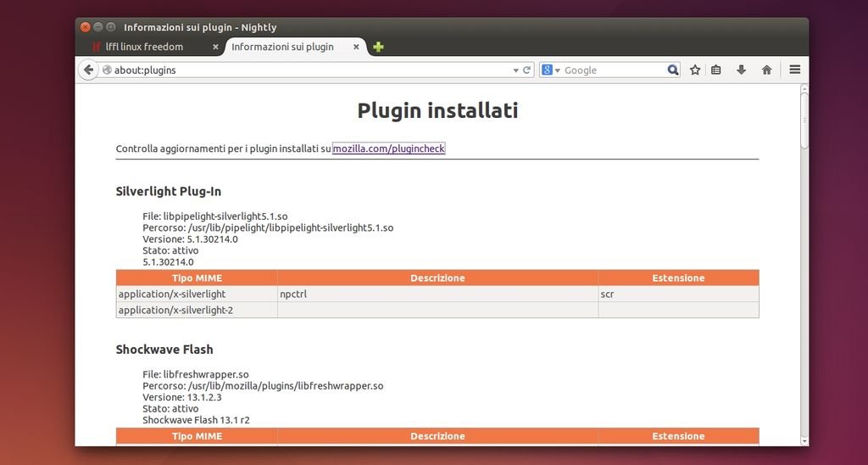The height and width of the screenshot is (465, 868).
Task: Click the scr extension cell
Action: click(678, 294)
